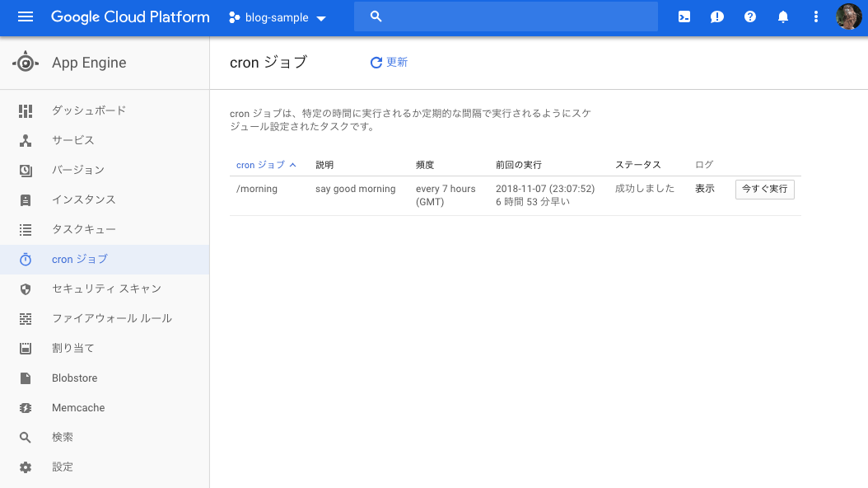Focus the top search input field
This screenshot has width=868, height=488.
click(506, 16)
